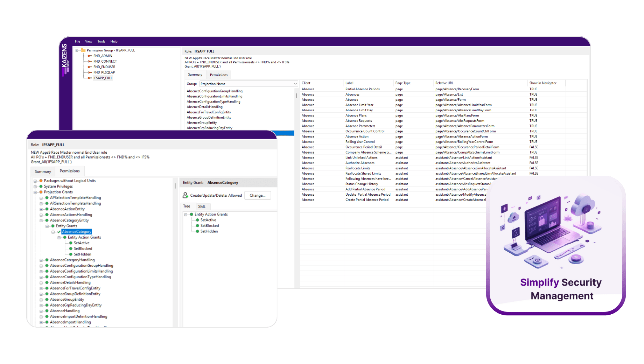Click the green checkmark beside AbsenceCategory
This screenshot has width=644, height=364.
pyautogui.click(x=59, y=232)
